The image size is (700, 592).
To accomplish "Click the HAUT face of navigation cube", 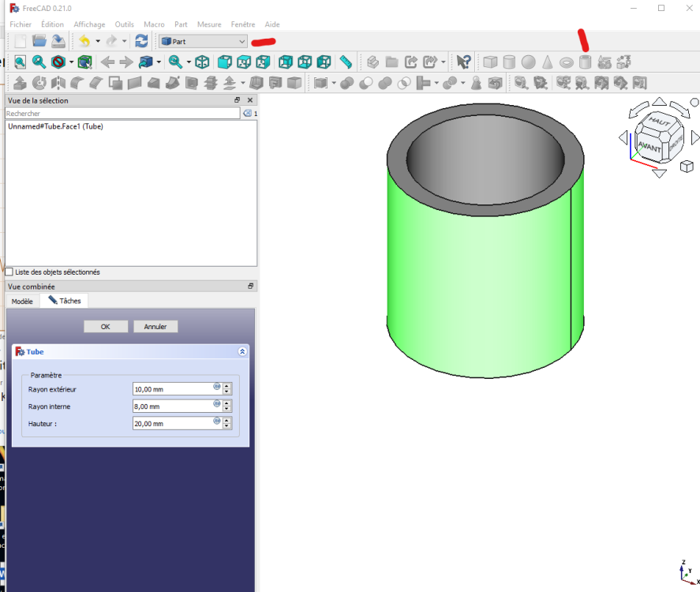I will click(660, 121).
